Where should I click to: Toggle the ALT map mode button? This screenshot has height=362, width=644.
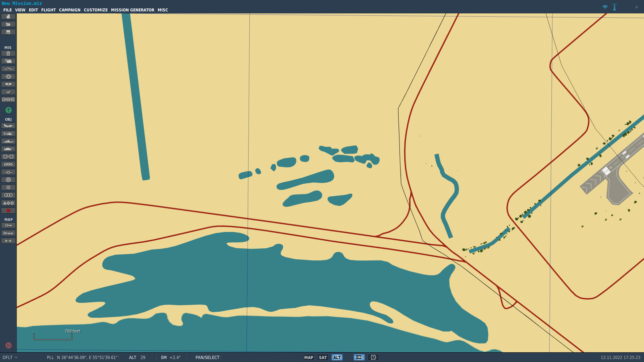[337, 357]
